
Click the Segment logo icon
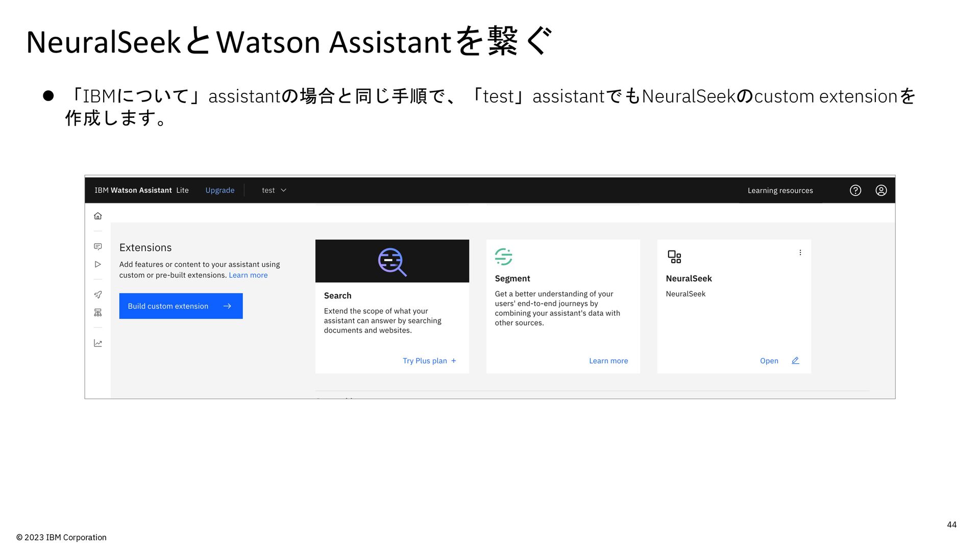503,257
